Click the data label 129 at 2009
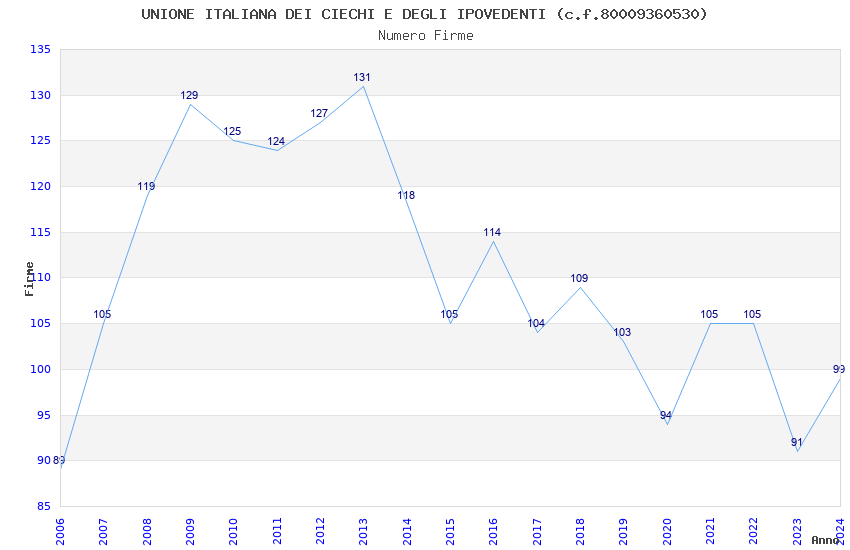 point(189,95)
